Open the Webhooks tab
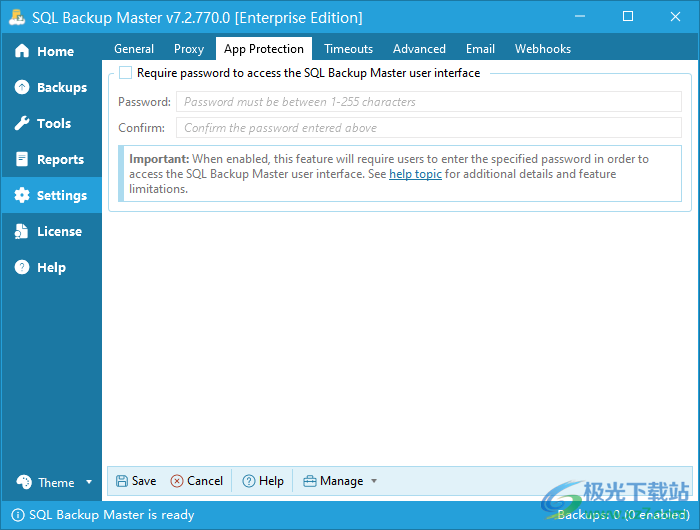This screenshot has height=530, width=700. [543, 49]
